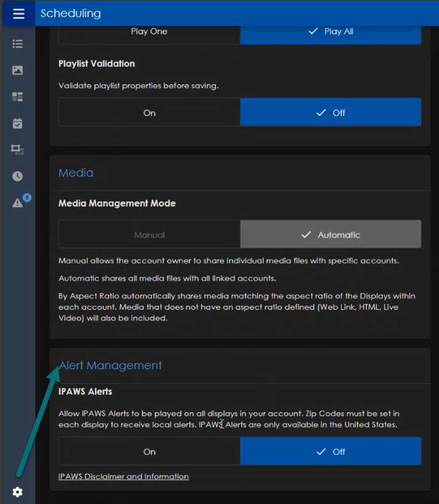
Task: Select Play One playback option
Action: coord(149,31)
